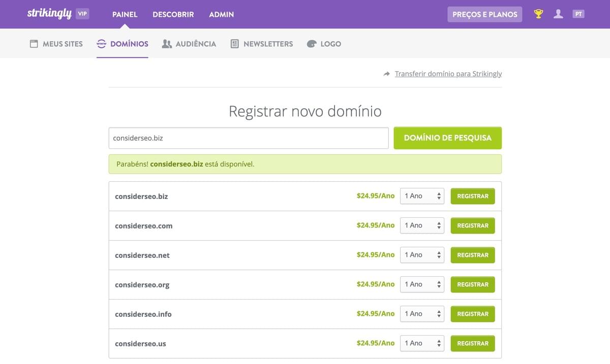Click considerseo.biz domain name in list
This screenshot has width=610, height=364.
pyautogui.click(x=141, y=196)
